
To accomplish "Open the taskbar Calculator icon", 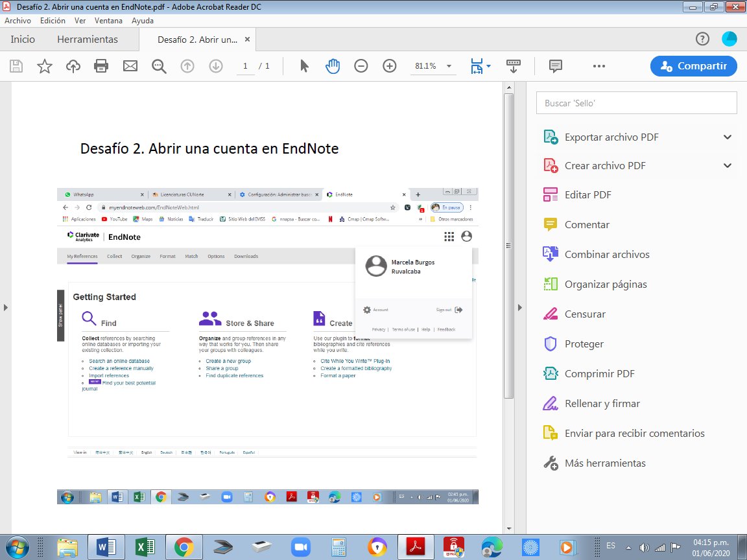I will [339, 547].
